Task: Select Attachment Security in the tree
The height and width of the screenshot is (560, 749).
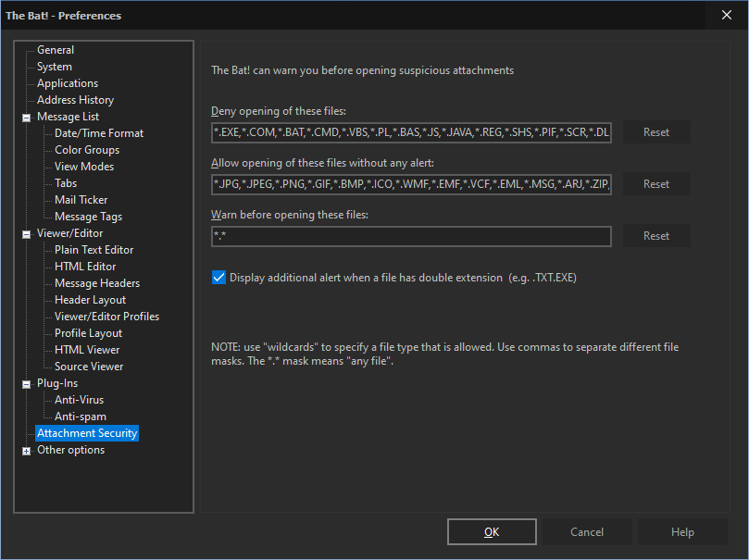Action: pyautogui.click(x=87, y=433)
